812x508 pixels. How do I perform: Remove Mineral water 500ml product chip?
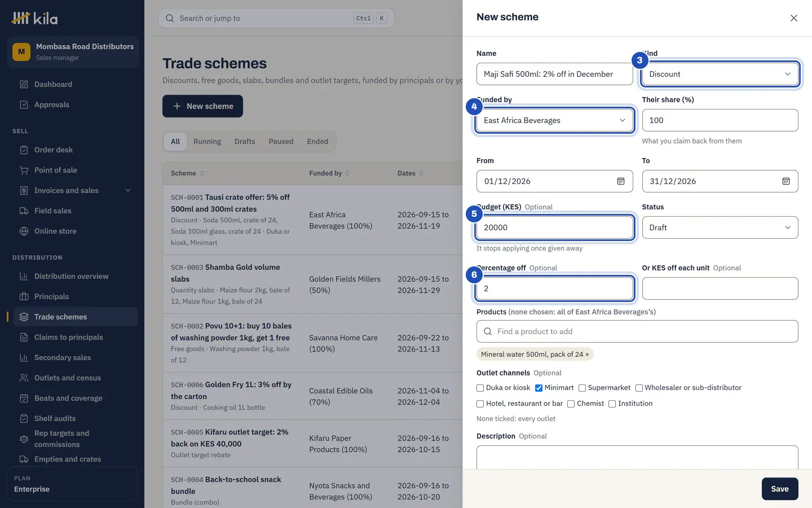(x=587, y=354)
